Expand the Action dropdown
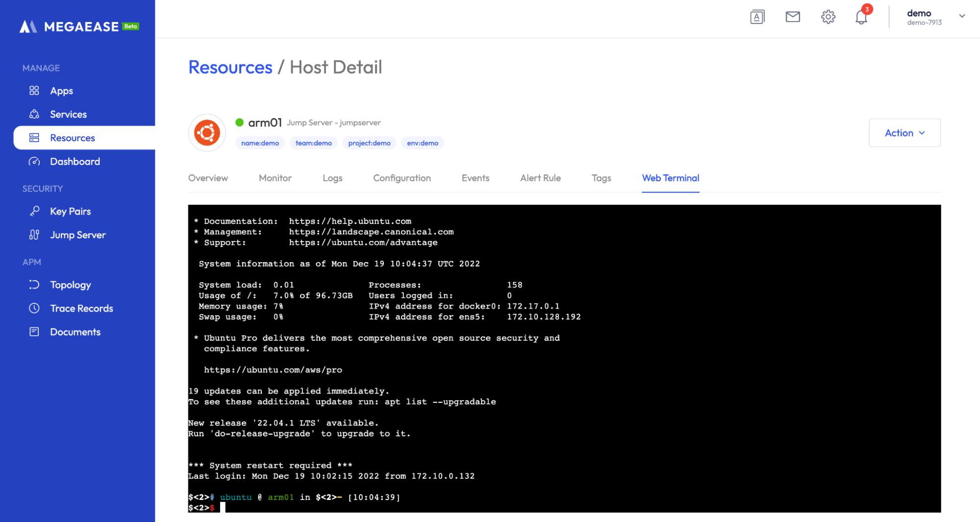 click(905, 133)
